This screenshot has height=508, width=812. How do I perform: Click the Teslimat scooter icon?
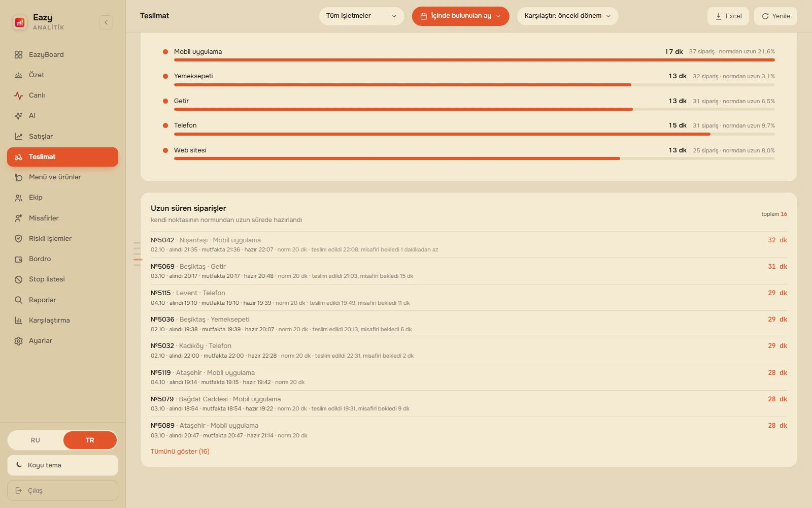19,157
